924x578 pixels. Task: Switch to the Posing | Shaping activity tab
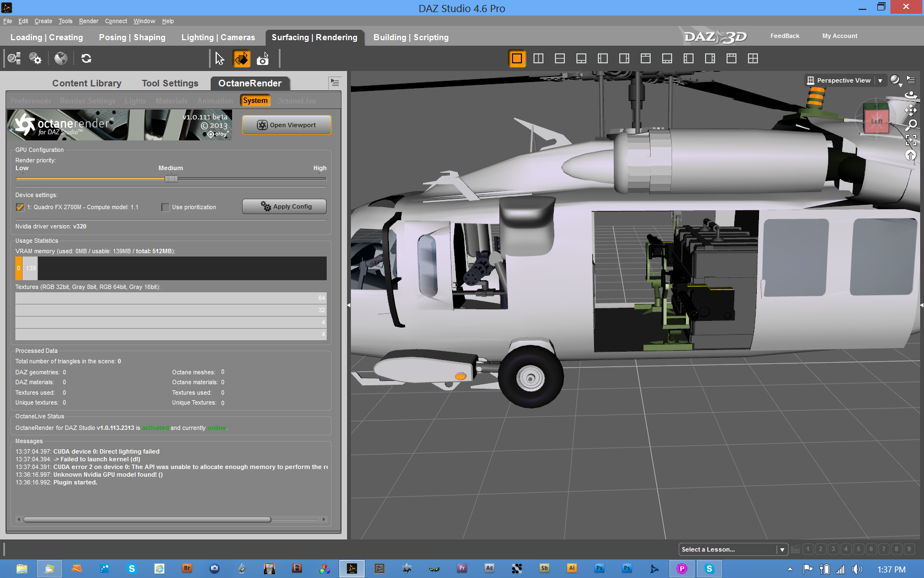132,37
